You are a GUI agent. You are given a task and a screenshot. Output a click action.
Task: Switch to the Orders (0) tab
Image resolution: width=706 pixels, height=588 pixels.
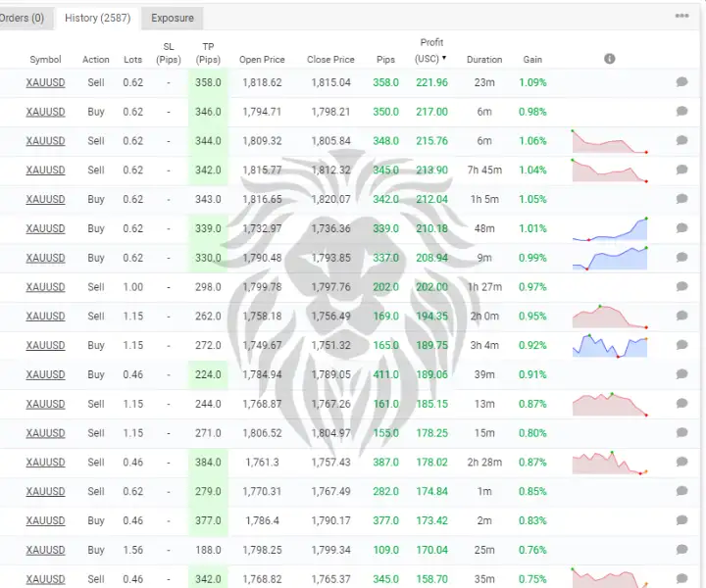point(24,18)
